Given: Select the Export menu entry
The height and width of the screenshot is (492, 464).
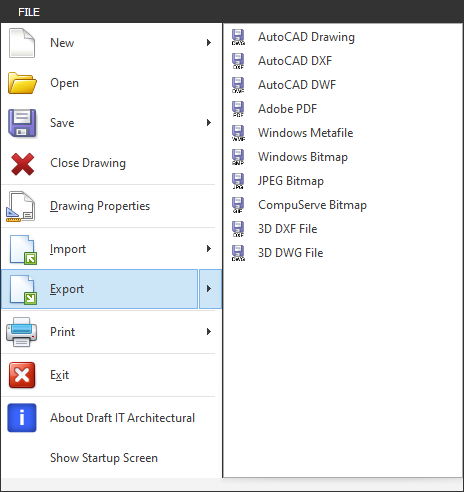Looking at the screenshot, I should click(x=99, y=289).
